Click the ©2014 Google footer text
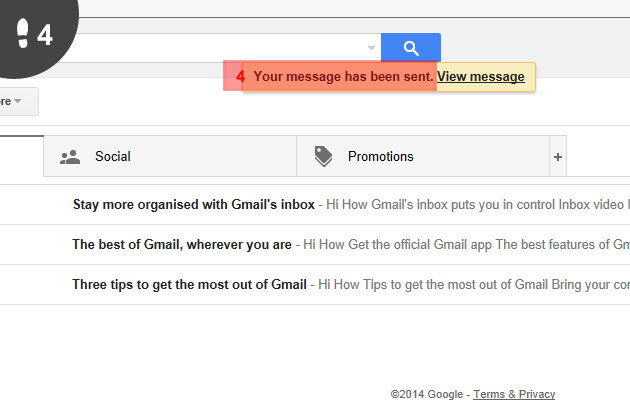This screenshot has width=630, height=400. pyautogui.click(x=427, y=394)
